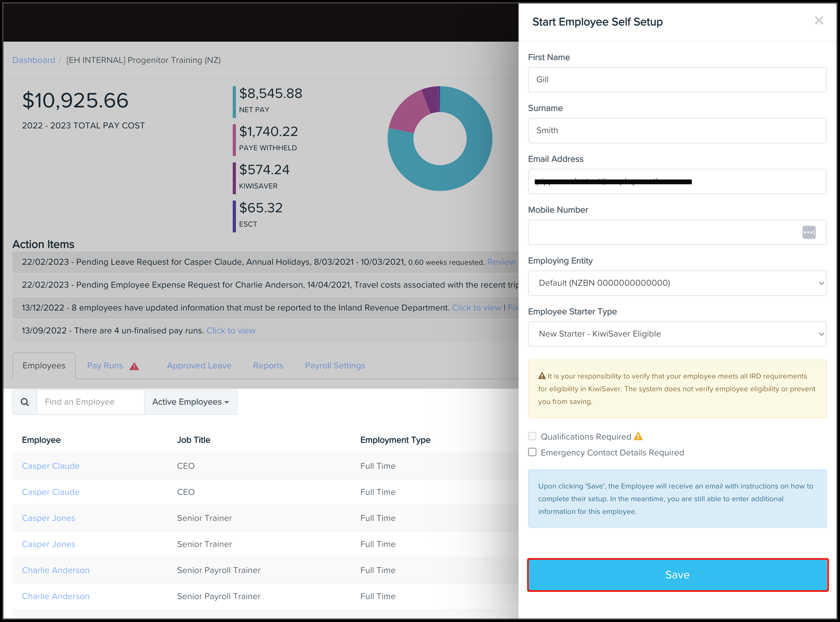
Task: Click into the Find an Employee field
Action: [x=90, y=402]
